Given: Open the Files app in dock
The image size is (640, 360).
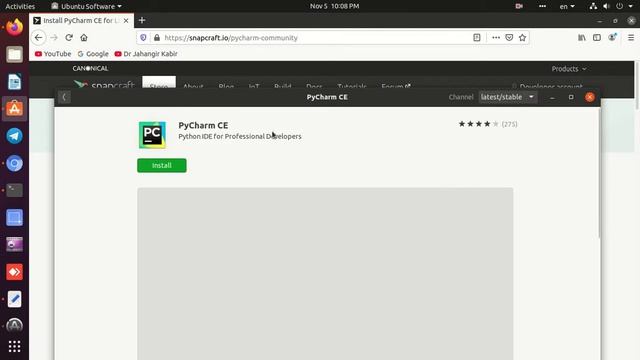Looking at the screenshot, I should (15, 54).
